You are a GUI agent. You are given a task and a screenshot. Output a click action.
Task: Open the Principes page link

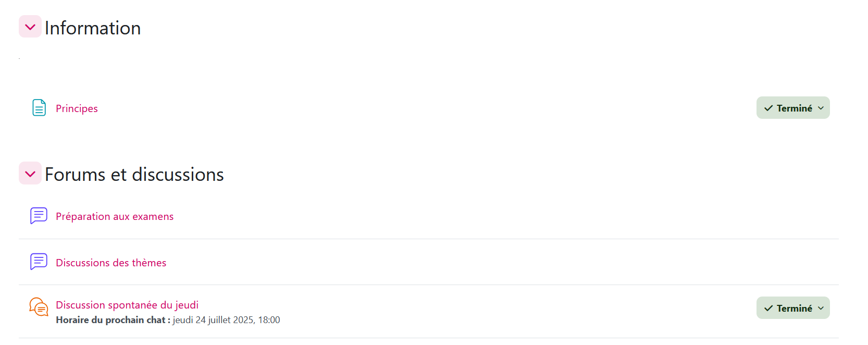[x=77, y=108]
